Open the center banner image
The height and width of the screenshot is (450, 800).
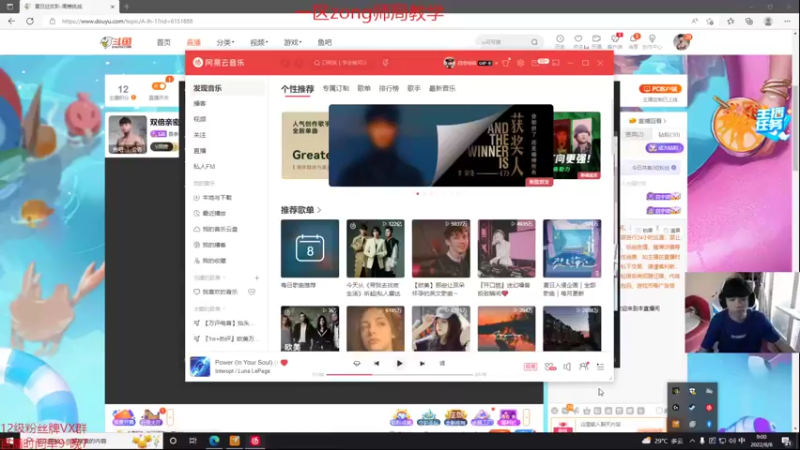(441, 145)
